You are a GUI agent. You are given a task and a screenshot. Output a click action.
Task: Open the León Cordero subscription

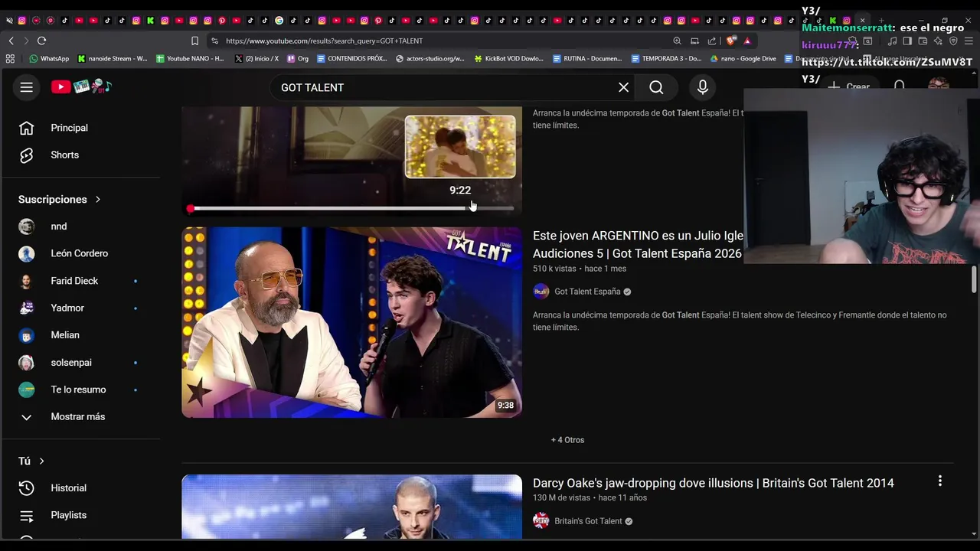[80, 253]
